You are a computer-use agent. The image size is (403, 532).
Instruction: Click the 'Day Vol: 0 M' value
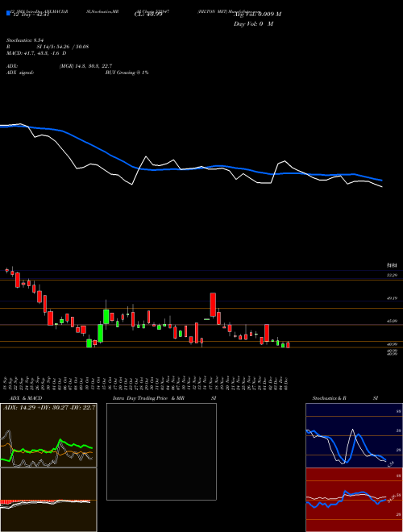click(253, 23)
